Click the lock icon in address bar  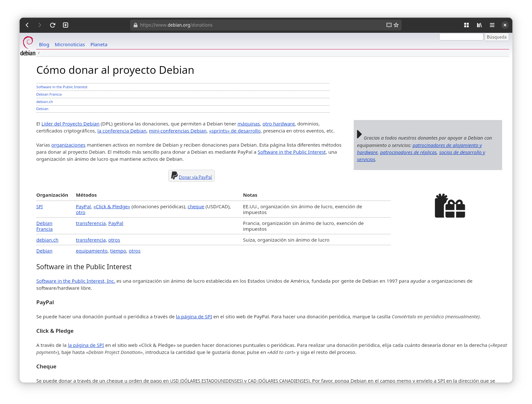click(x=136, y=25)
